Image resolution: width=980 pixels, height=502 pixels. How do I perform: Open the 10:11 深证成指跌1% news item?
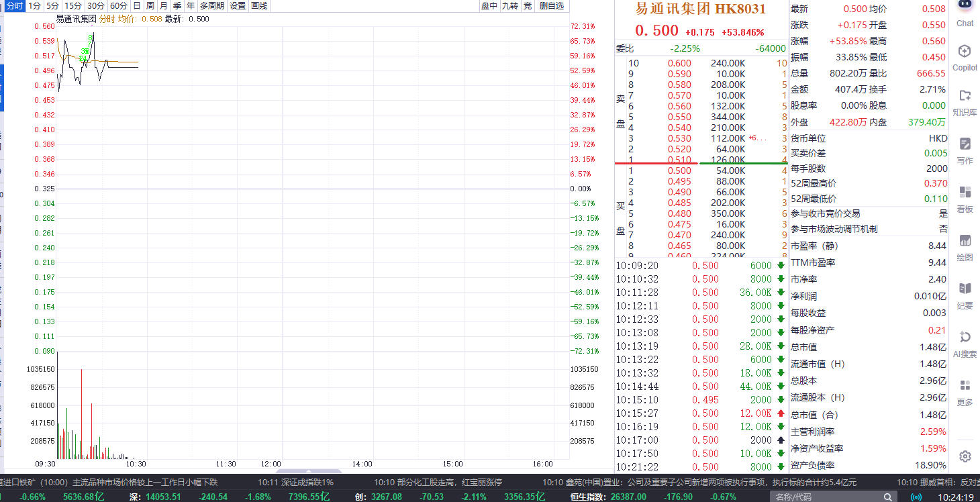tap(295, 483)
